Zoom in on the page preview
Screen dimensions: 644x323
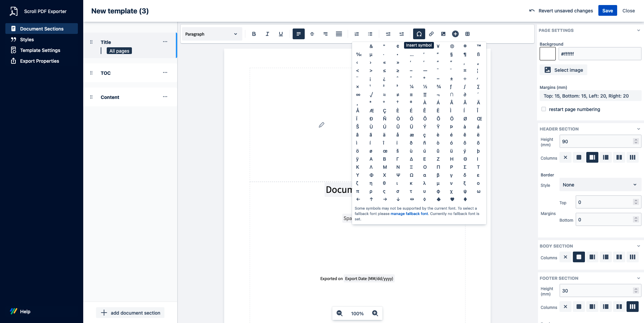[375, 313]
